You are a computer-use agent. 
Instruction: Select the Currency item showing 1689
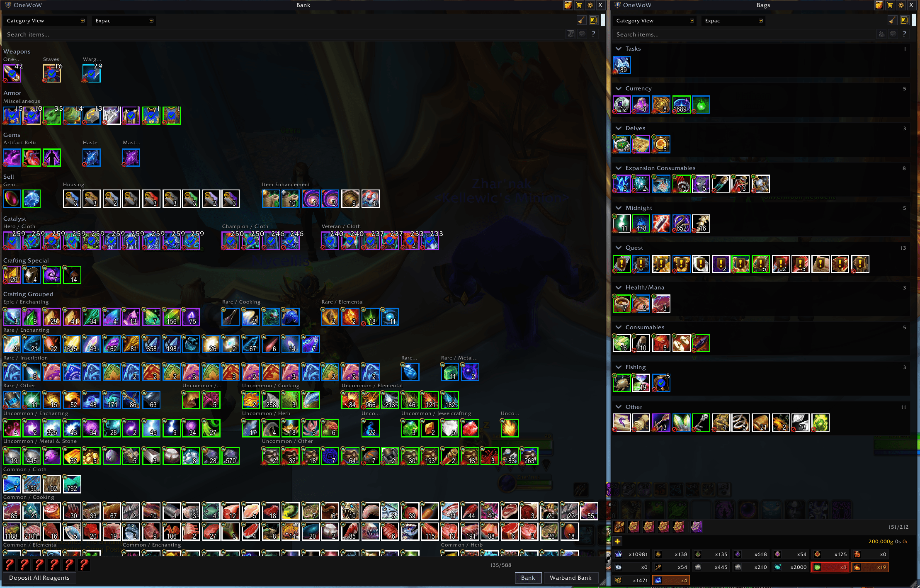[x=681, y=104]
